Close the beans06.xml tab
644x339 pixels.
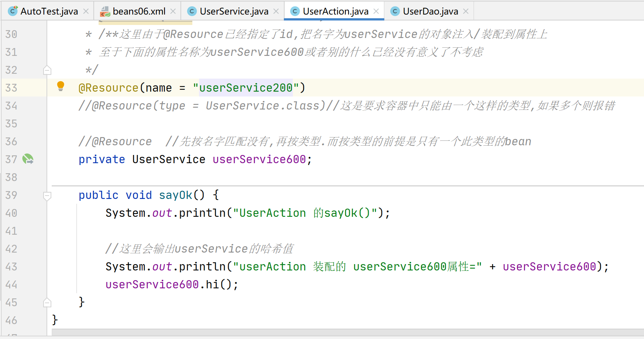[173, 11]
